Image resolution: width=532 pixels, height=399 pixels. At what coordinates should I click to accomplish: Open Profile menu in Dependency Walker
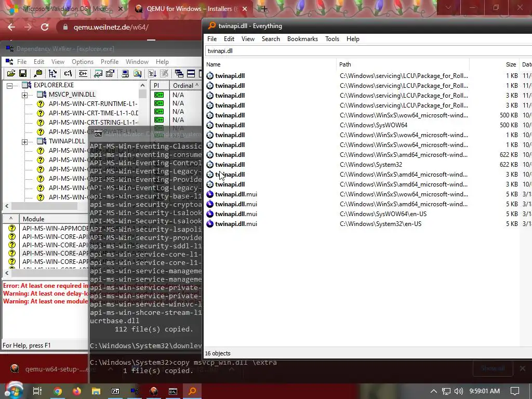(x=110, y=62)
